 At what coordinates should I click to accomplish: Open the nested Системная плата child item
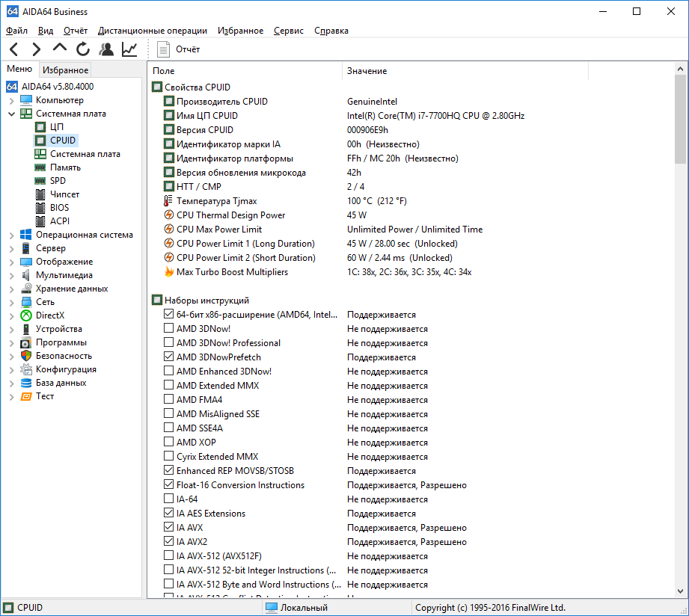coord(85,154)
